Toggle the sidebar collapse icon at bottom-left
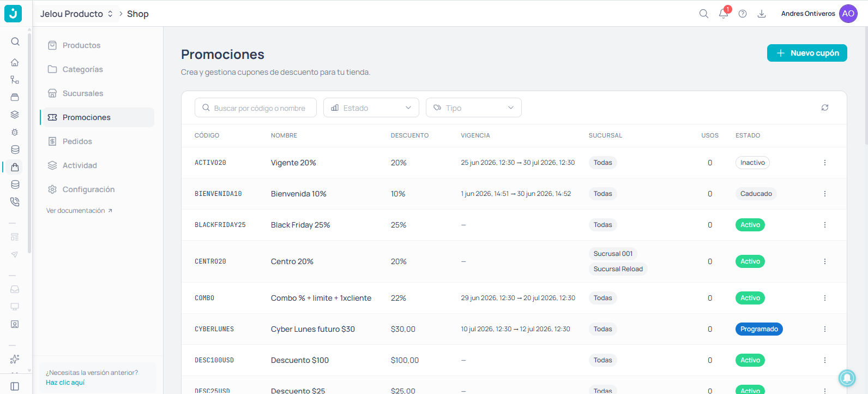 tap(15, 386)
